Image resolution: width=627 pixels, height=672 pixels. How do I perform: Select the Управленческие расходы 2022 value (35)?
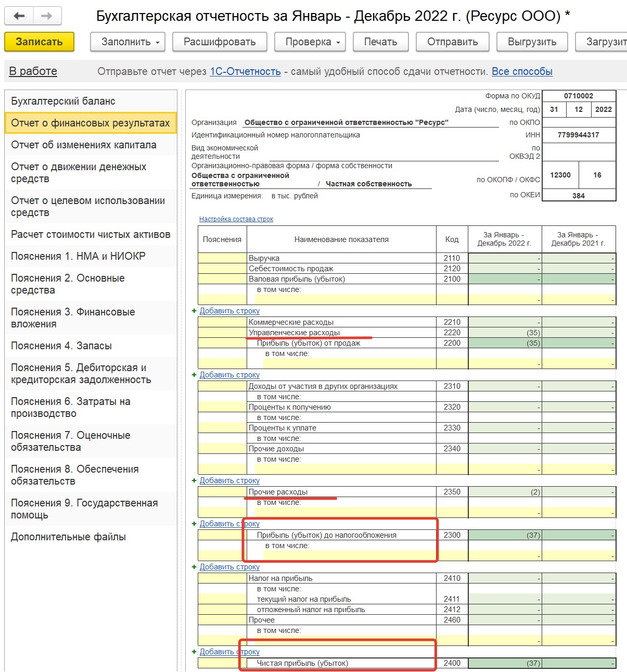[x=505, y=333]
